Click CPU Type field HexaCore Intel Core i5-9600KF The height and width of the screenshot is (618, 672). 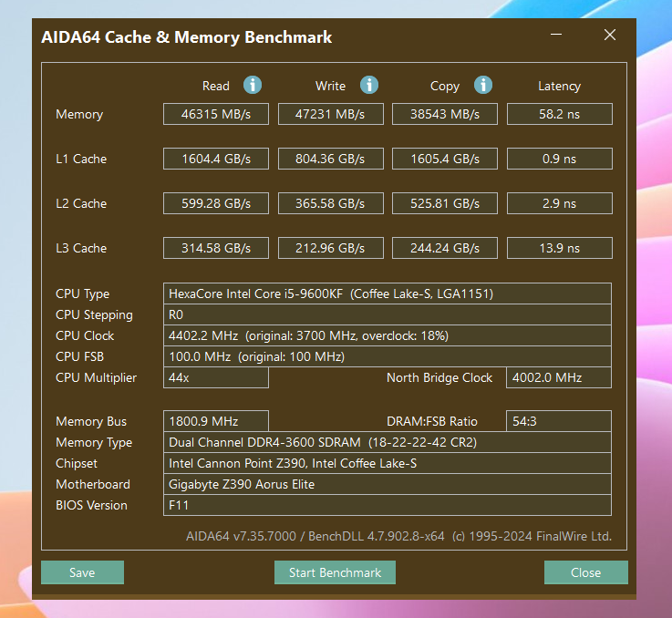tap(388, 294)
